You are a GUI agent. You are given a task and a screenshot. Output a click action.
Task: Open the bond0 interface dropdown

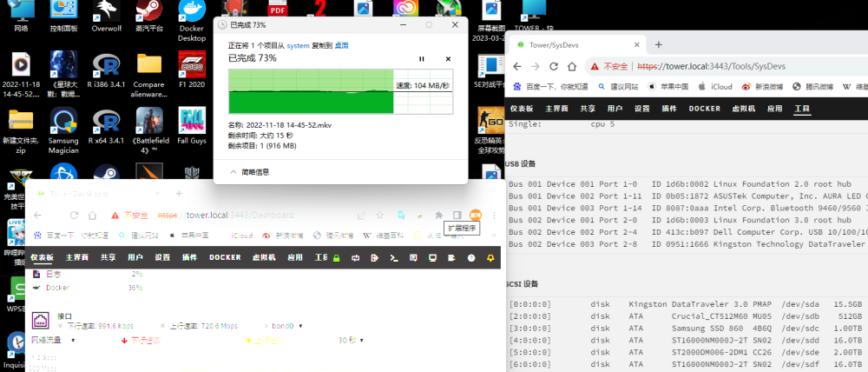pyautogui.click(x=287, y=326)
